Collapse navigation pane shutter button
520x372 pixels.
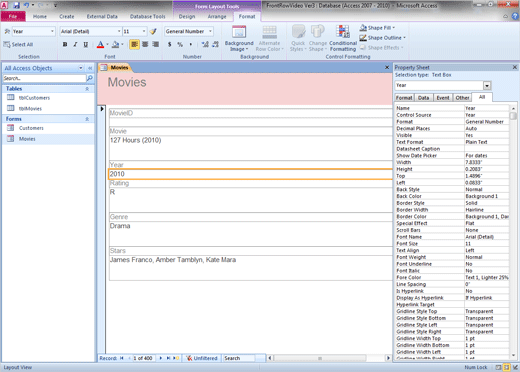click(x=90, y=68)
